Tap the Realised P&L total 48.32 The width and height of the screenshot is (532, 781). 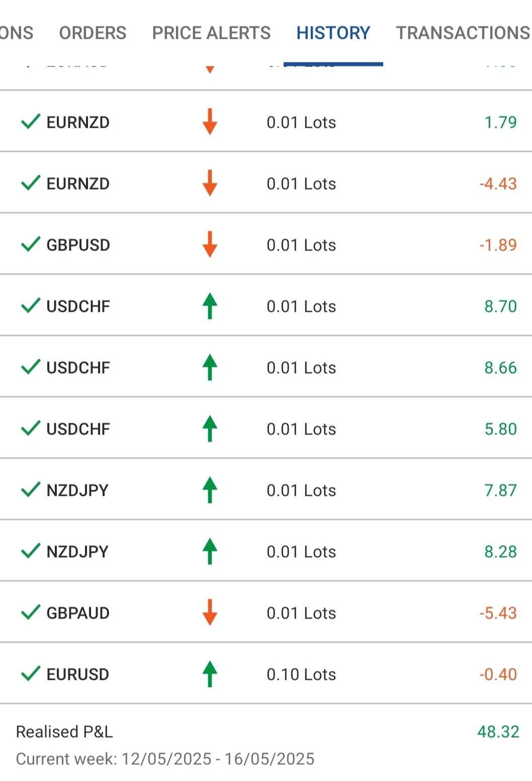click(x=498, y=732)
